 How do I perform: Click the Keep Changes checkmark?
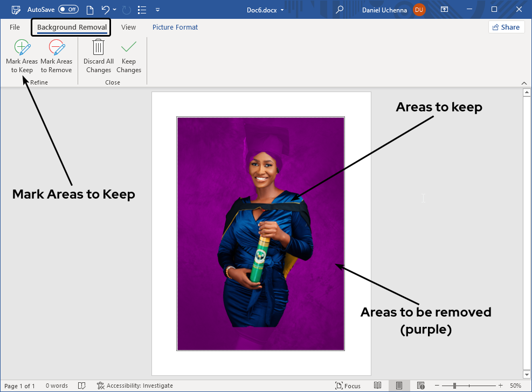[x=129, y=47]
